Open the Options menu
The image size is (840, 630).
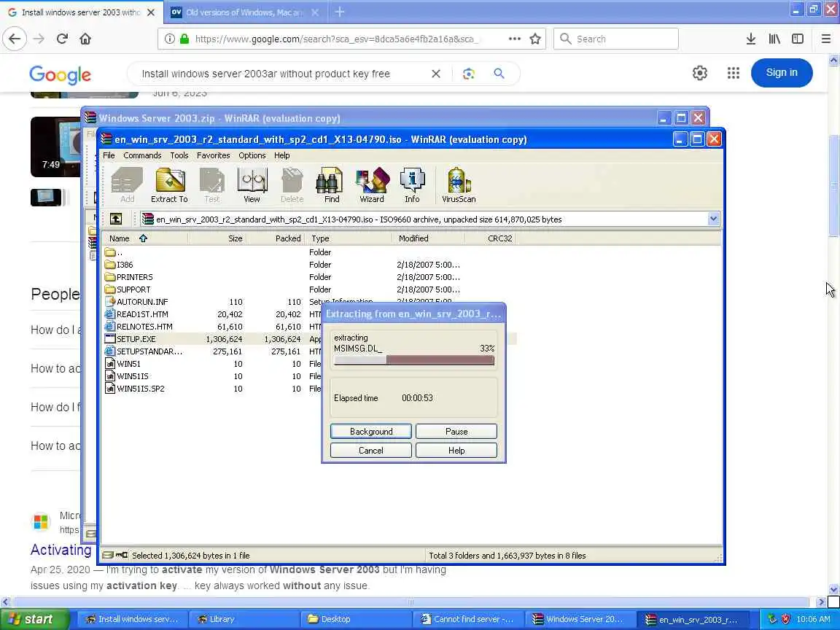point(252,155)
